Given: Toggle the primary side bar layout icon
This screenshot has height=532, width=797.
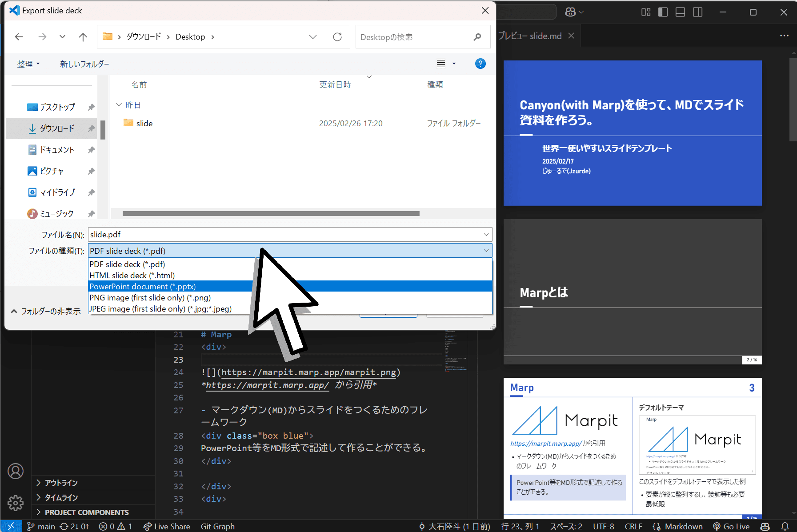Looking at the screenshot, I should click(663, 12).
